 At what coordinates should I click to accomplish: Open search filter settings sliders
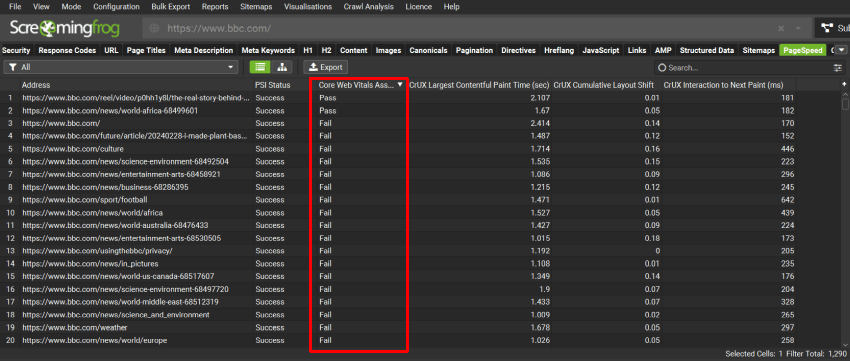pyautogui.click(x=838, y=68)
